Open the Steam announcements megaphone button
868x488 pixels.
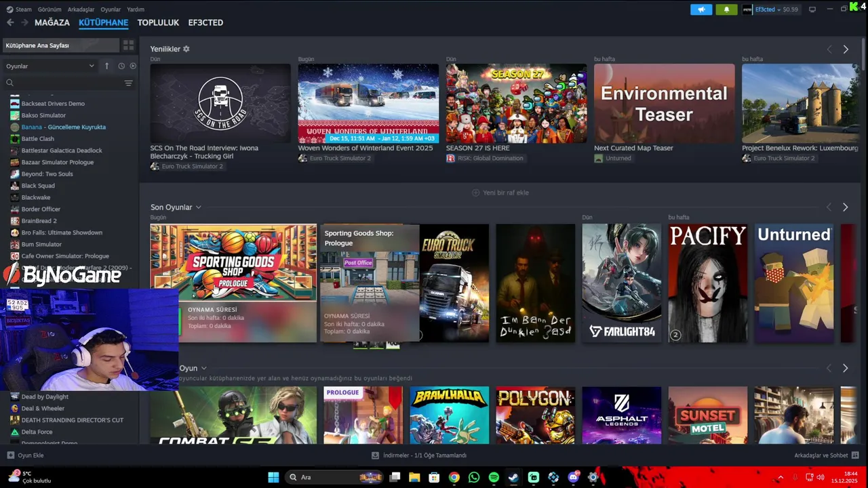coord(701,9)
